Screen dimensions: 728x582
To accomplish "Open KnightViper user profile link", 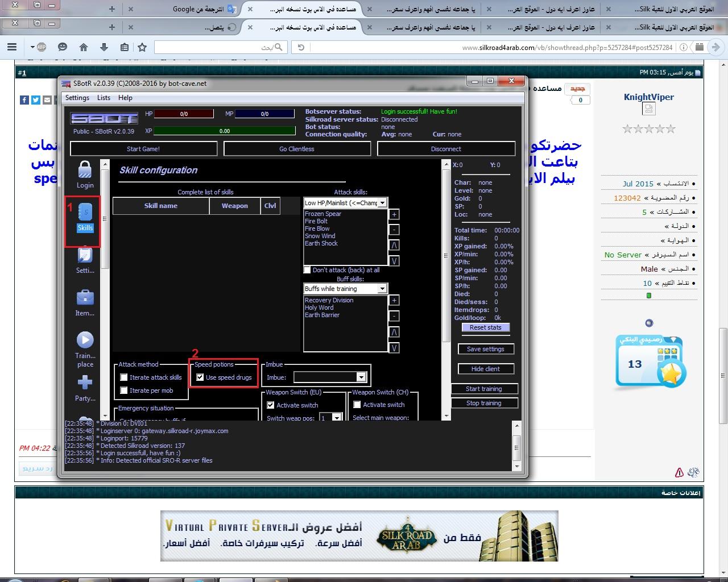I will (x=649, y=97).
